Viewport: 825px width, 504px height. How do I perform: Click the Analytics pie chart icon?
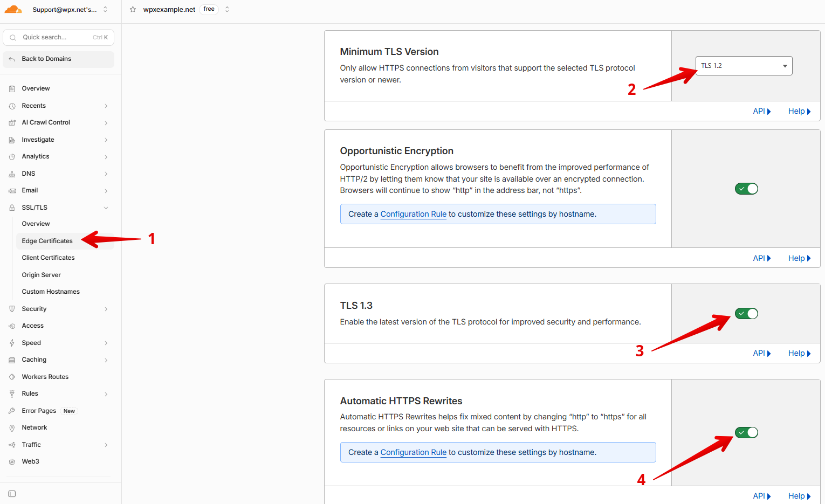(x=12, y=156)
